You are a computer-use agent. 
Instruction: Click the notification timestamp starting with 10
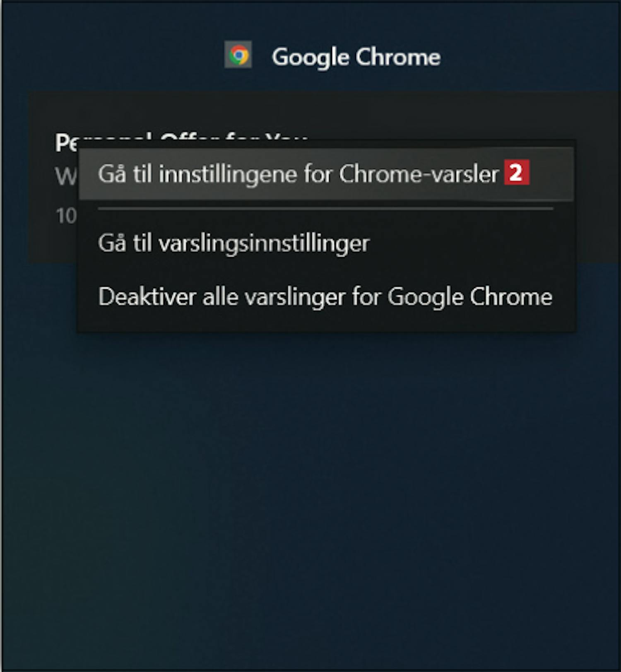[x=66, y=216]
